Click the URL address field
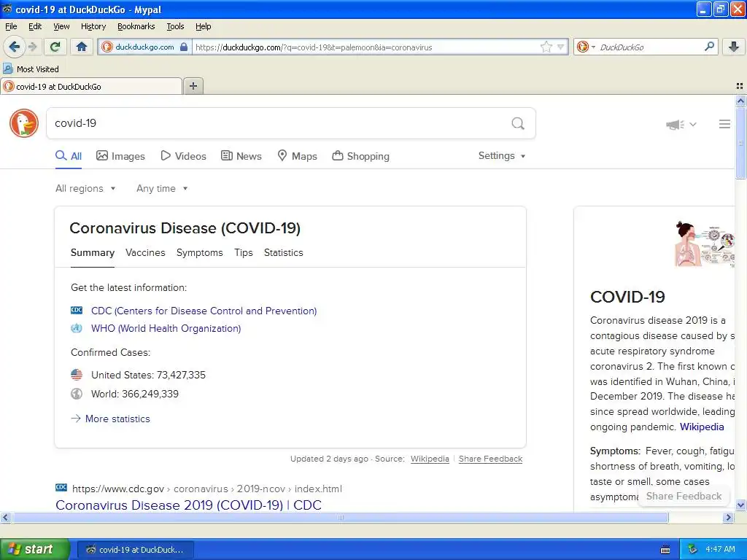The width and height of the screenshot is (747, 560). 366,47
